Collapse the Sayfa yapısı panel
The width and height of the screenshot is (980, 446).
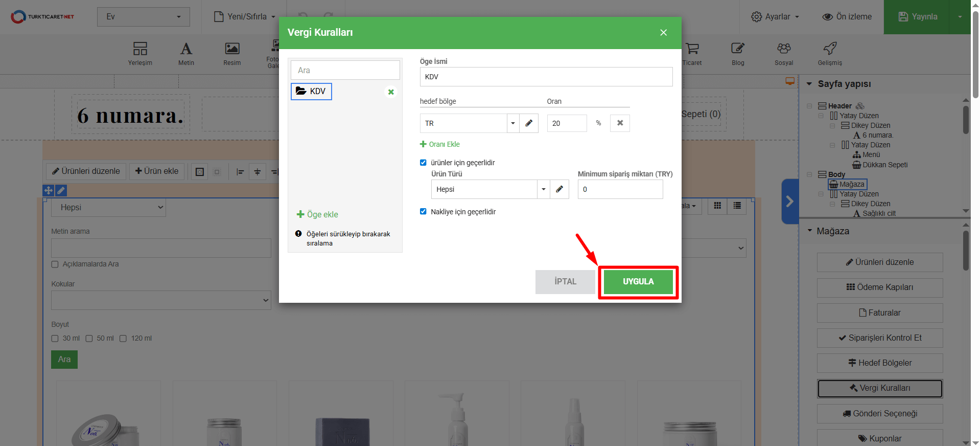point(809,84)
